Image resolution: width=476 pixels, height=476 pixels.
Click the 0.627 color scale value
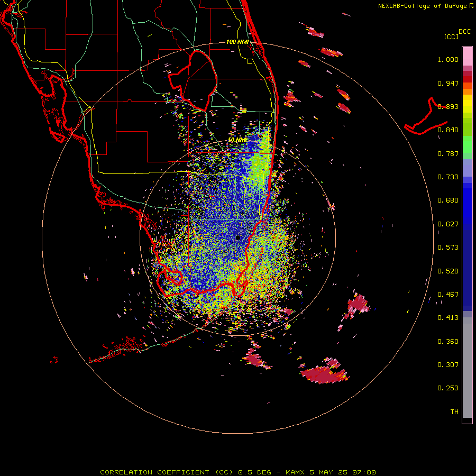[x=448, y=224]
